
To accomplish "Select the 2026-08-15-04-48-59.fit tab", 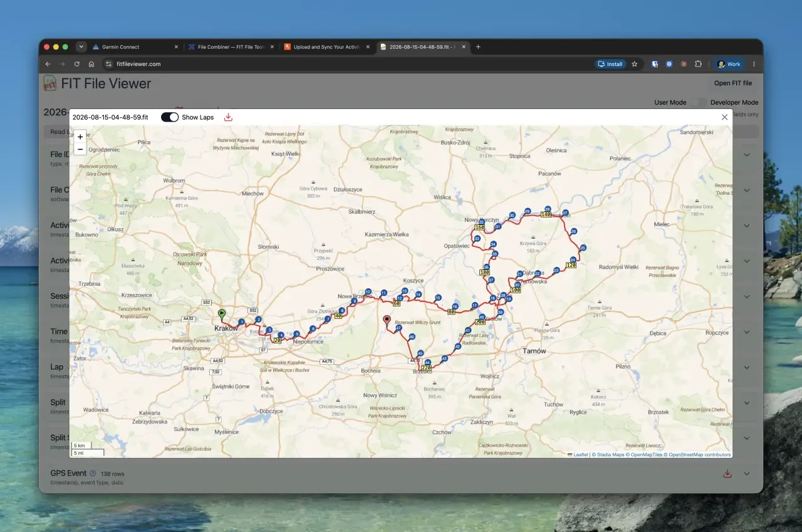I will pos(423,47).
